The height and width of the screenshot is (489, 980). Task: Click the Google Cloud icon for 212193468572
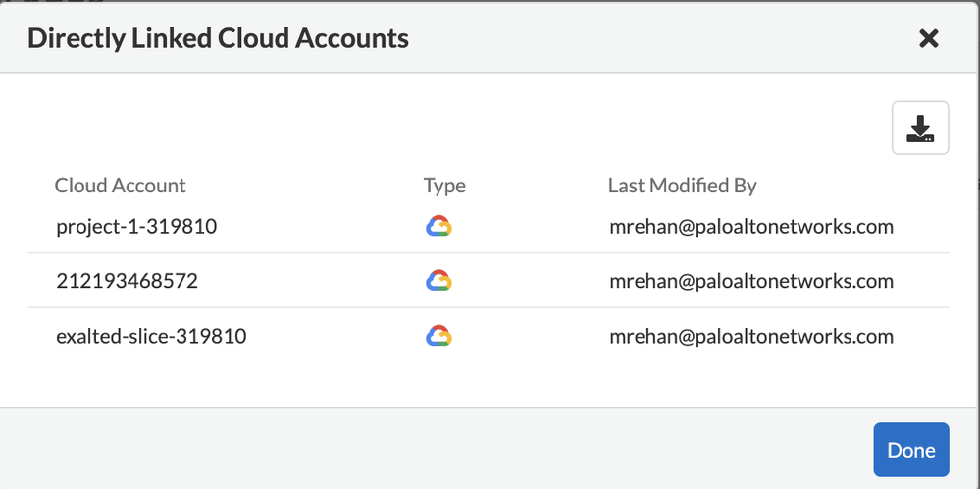coord(438,282)
